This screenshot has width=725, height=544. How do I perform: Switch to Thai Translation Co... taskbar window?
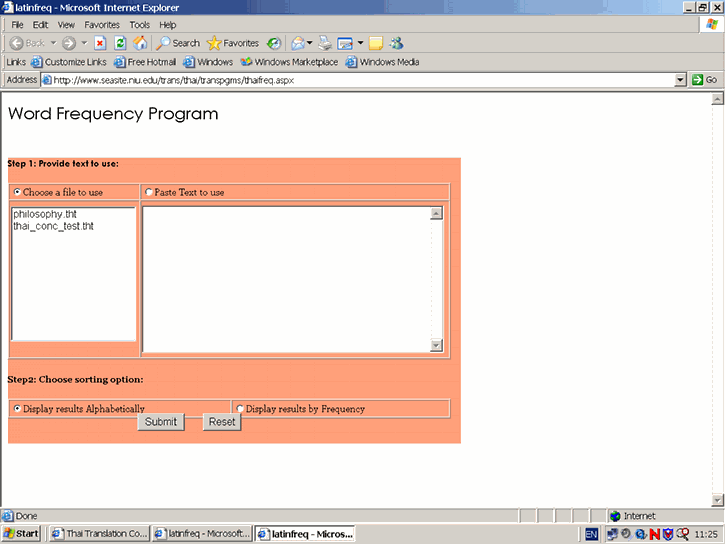tap(100, 534)
